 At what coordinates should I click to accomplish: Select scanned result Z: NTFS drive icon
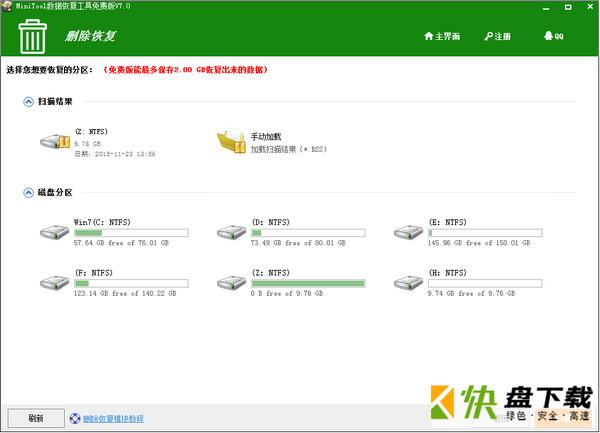pos(55,142)
